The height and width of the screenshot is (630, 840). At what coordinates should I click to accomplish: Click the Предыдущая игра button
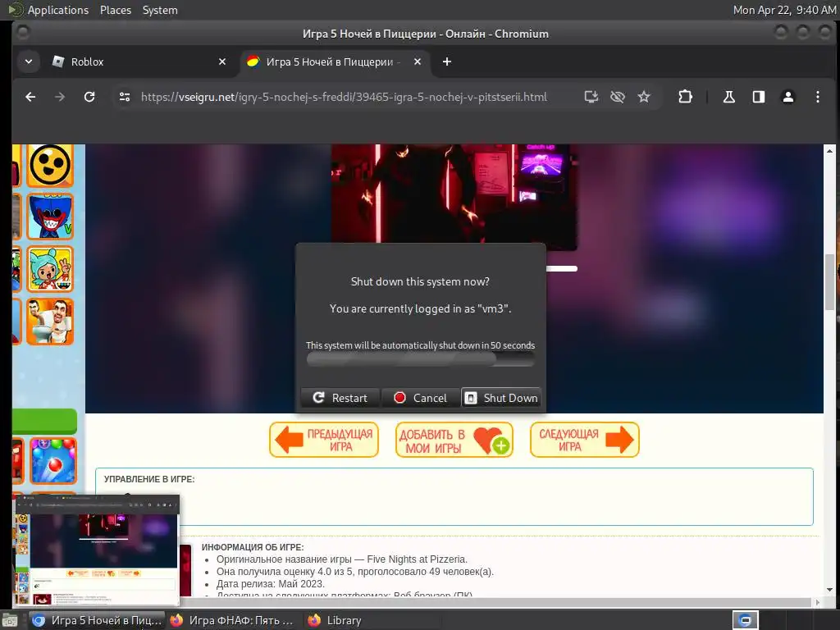(324, 440)
